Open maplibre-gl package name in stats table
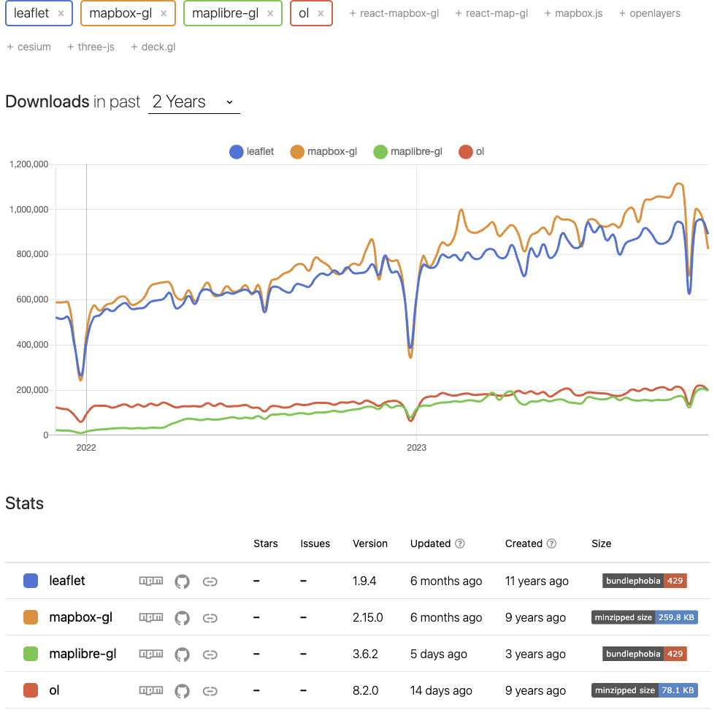 point(83,654)
